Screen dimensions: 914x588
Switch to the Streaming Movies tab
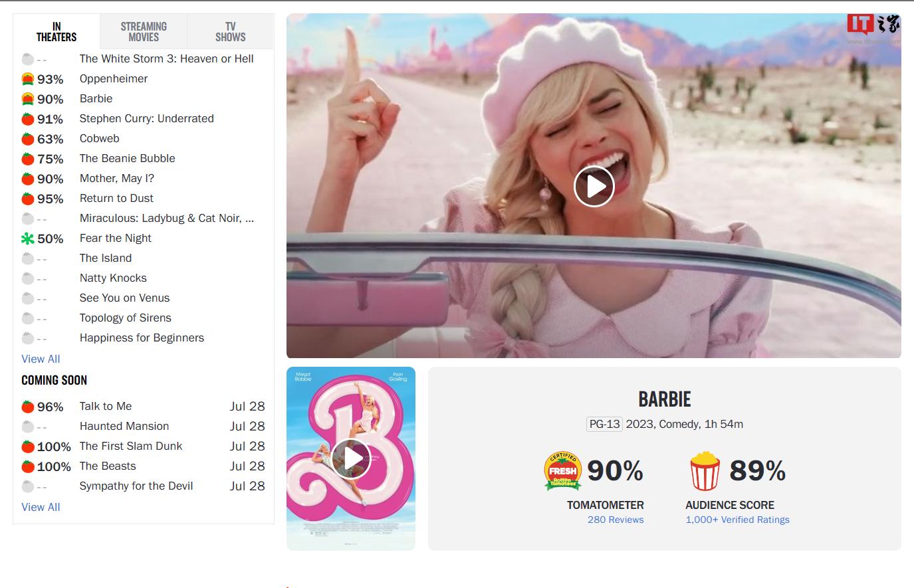click(x=142, y=31)
